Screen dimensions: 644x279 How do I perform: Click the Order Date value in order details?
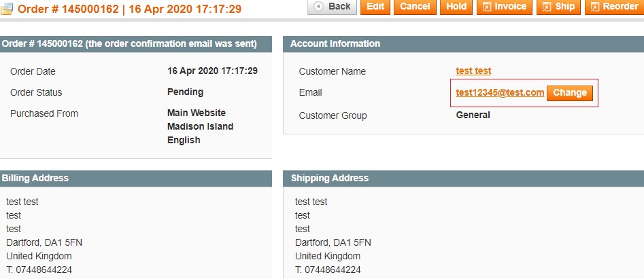coord(212,71)
